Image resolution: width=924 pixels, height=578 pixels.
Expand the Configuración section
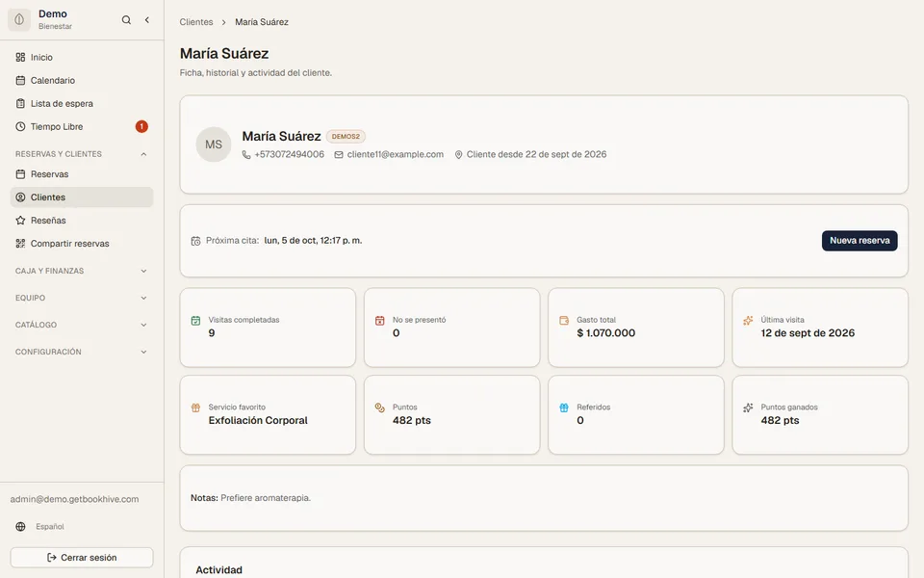click(x=82, y=352)
